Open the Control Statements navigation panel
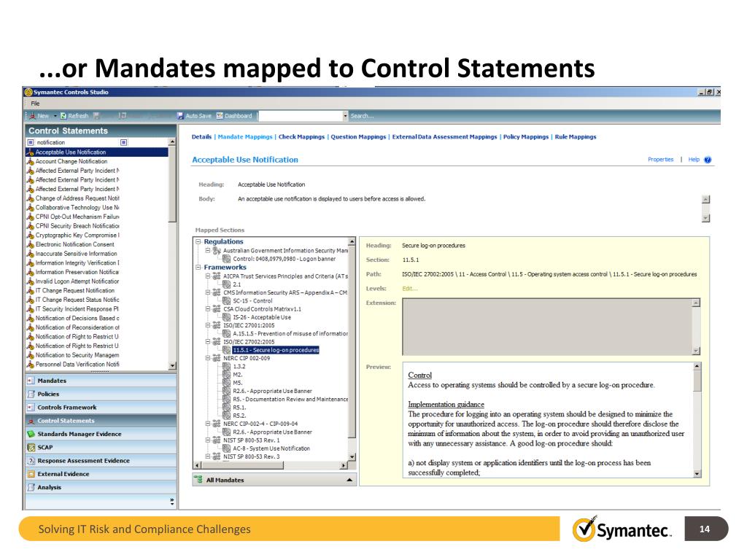 click(101, 421)
